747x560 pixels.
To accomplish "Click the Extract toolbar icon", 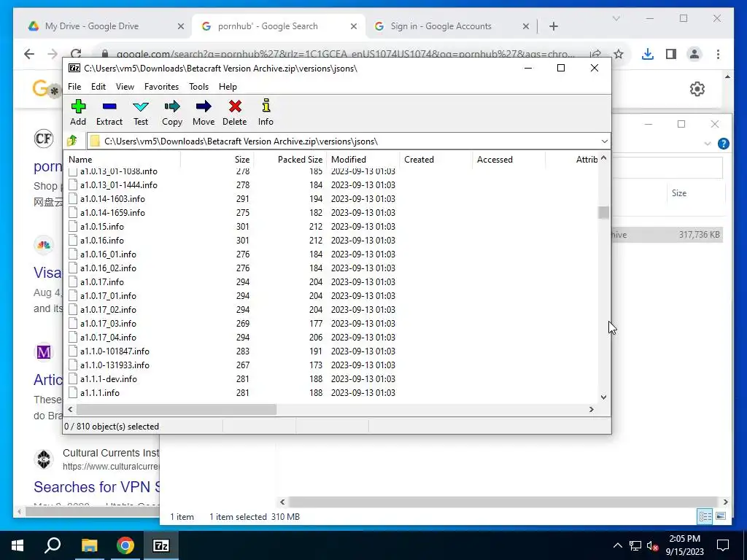I will point(109,112).
